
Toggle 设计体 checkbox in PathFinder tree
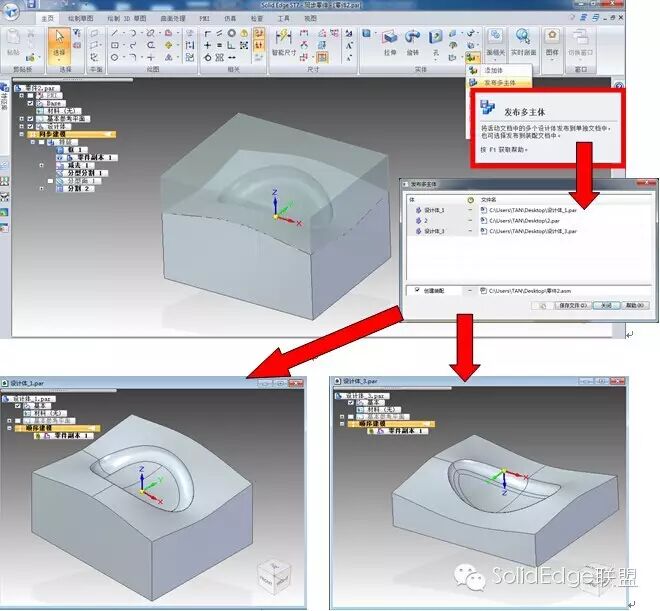[x=30, y=127]
